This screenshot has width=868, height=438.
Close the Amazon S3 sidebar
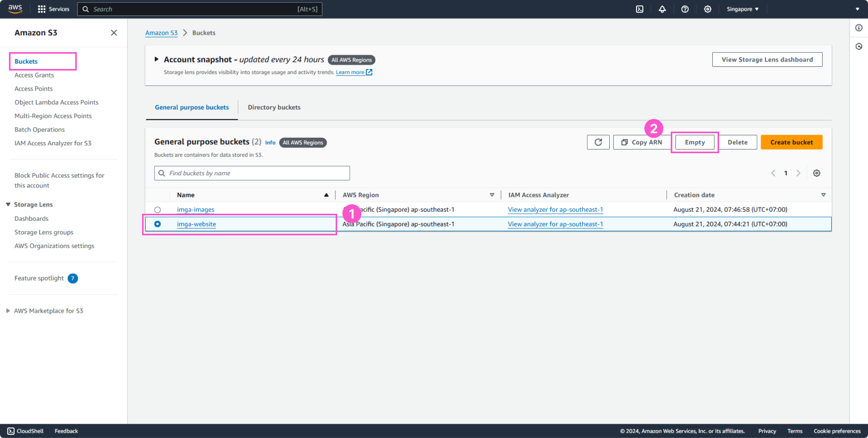[114, 33]
